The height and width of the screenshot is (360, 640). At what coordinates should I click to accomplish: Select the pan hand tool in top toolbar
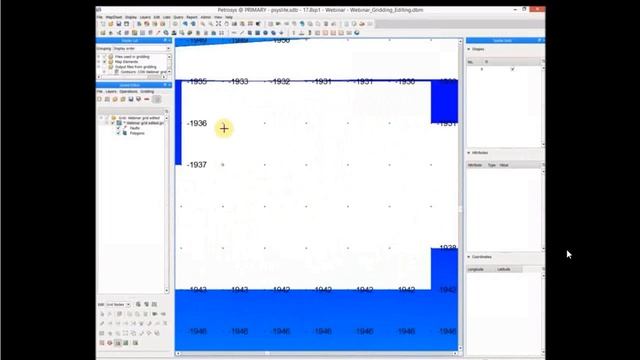pyautogui.click(x=227, y=24)
